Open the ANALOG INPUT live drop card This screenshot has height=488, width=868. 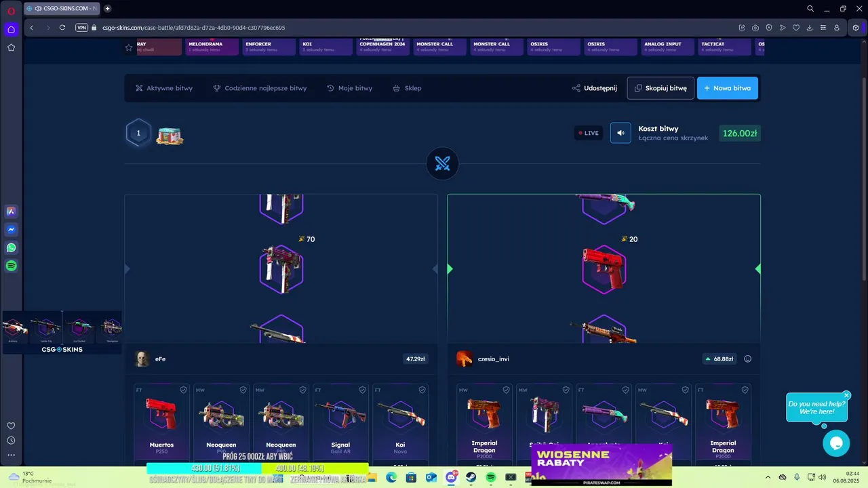(667, 47)
